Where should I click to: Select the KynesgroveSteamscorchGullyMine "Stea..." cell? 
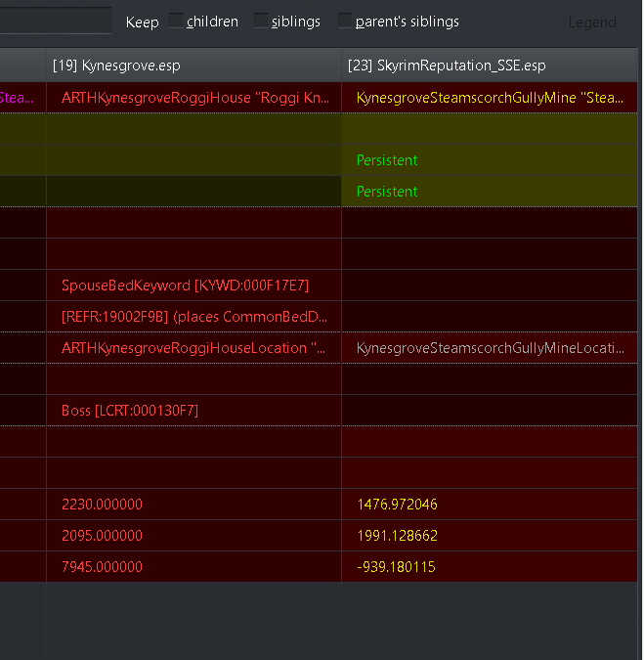(x=490, y=98)
